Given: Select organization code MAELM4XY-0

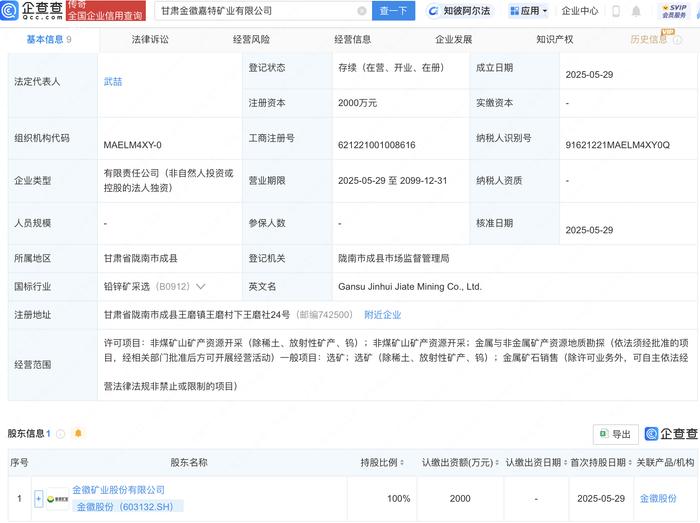Looking at the screenshot, I should [x=132, y=145].
